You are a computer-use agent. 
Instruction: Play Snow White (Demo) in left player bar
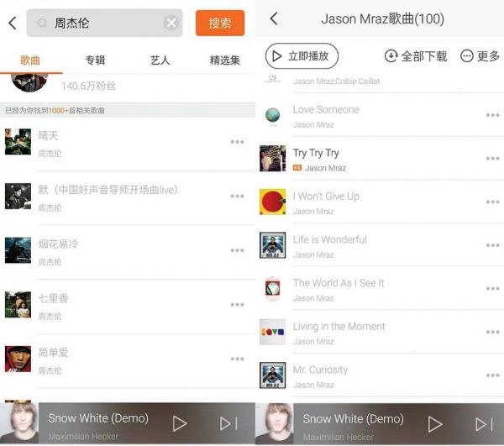point(180,423)
